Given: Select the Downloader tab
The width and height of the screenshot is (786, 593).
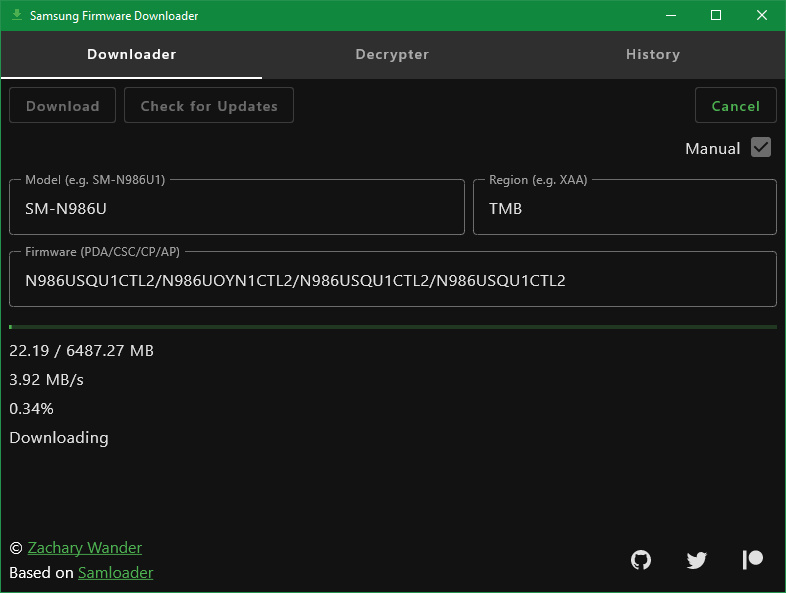Looking at the screenshot, I should [x=131, y=55].
